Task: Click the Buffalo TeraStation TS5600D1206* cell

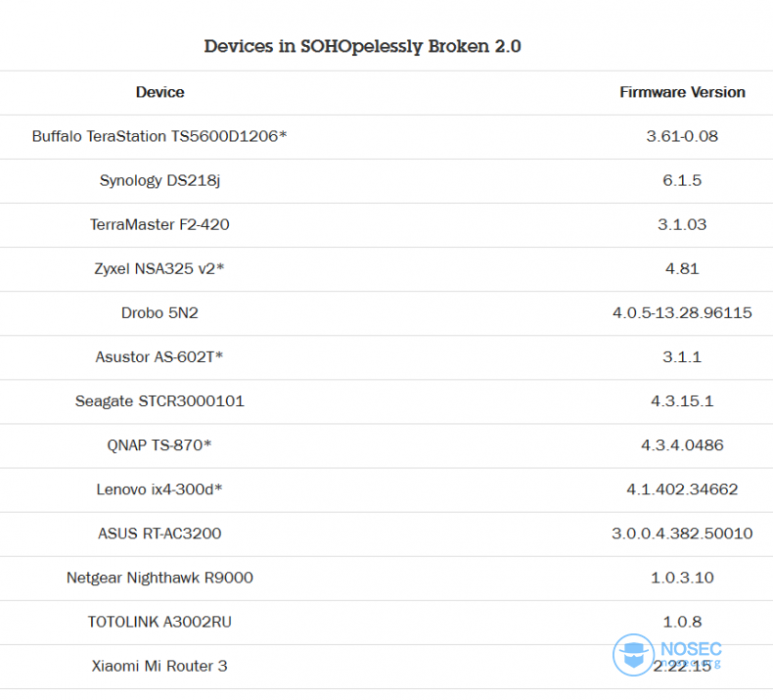Action: (x=159, y=136)
